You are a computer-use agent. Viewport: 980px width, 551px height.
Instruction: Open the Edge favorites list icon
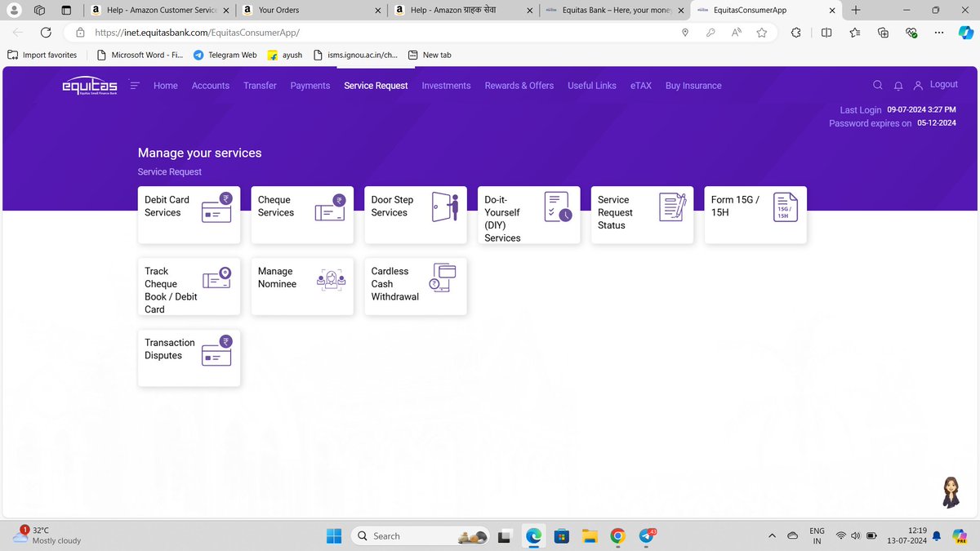click(x=855, y=33)
